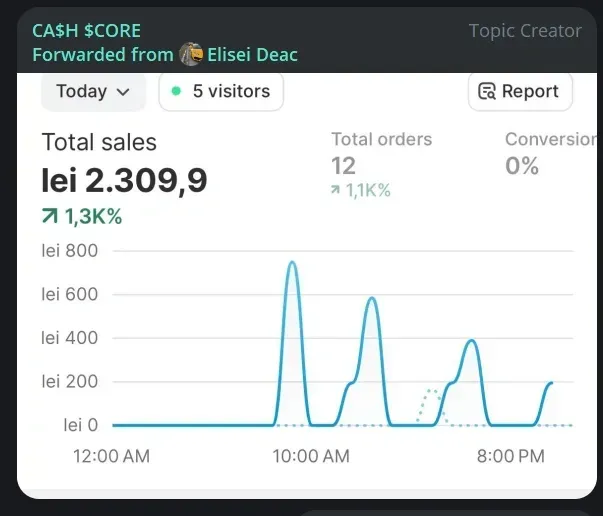Click the Report magnifier icon

click(488, 92)
